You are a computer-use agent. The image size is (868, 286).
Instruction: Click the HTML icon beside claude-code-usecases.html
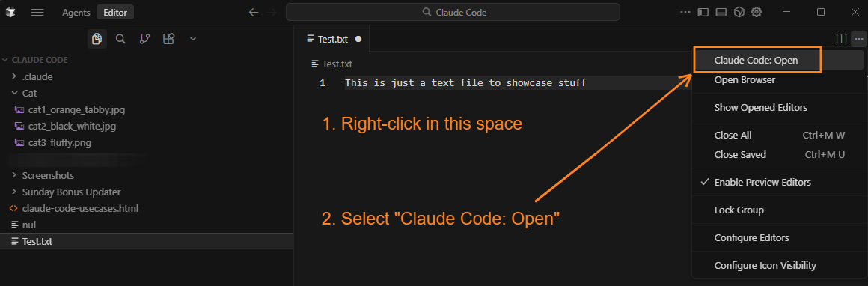click(x=13, y=209)
